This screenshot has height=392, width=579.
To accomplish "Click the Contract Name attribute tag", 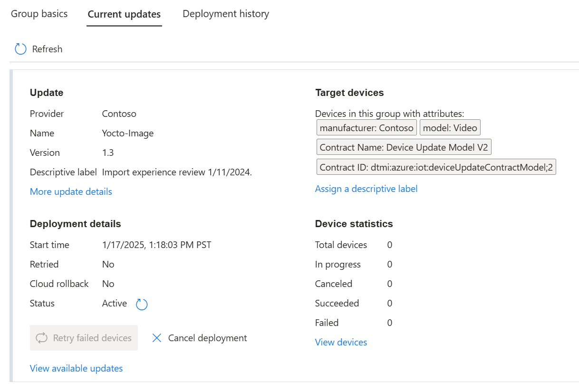I will coord(404,147).
